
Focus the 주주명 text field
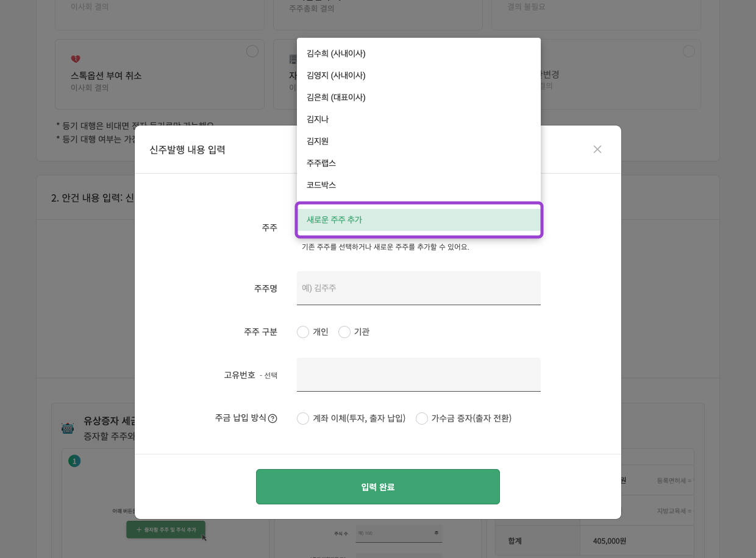(x=418, y=288)
